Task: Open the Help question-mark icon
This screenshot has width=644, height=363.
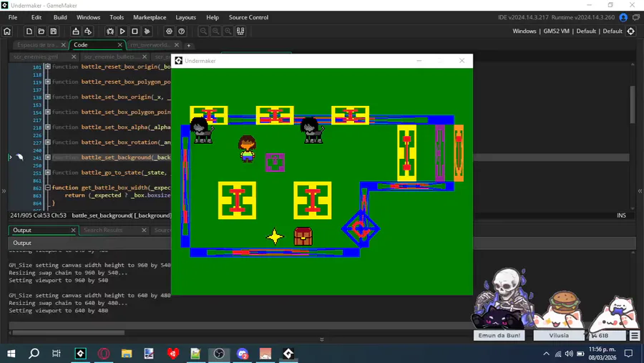Action: [182, 32]
